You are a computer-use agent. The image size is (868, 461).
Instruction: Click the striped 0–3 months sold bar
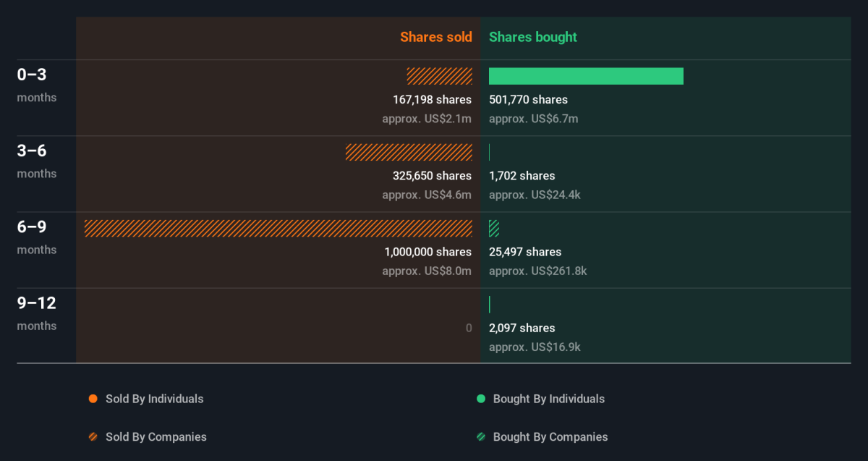pos(439,76)
